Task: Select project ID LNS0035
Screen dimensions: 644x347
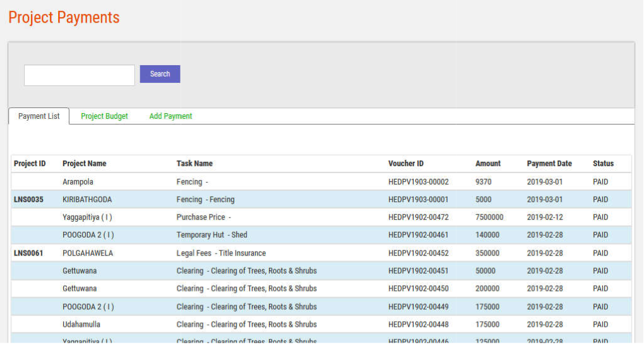Action: click(x=28, y=200)
